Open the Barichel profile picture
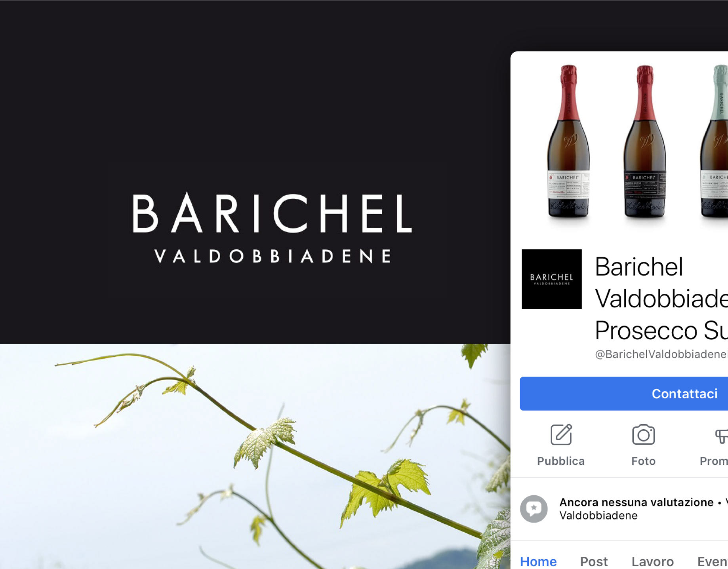 coord(551,279)
